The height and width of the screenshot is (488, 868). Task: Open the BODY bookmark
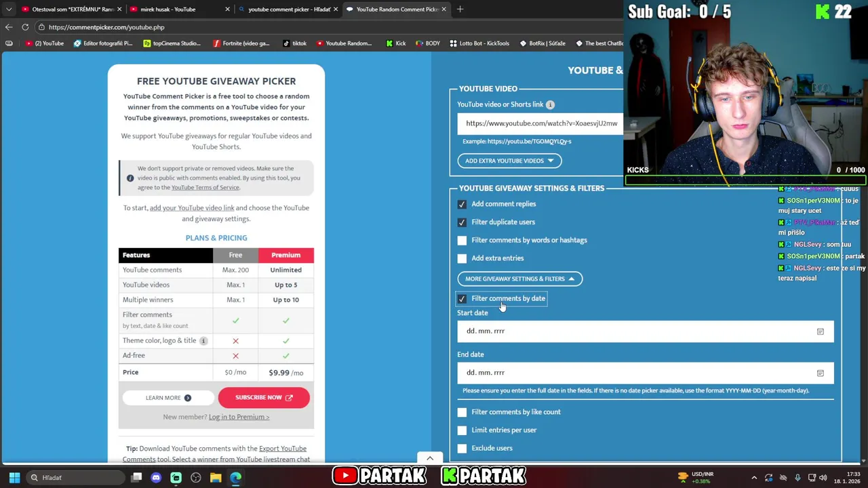click(427, 43)
